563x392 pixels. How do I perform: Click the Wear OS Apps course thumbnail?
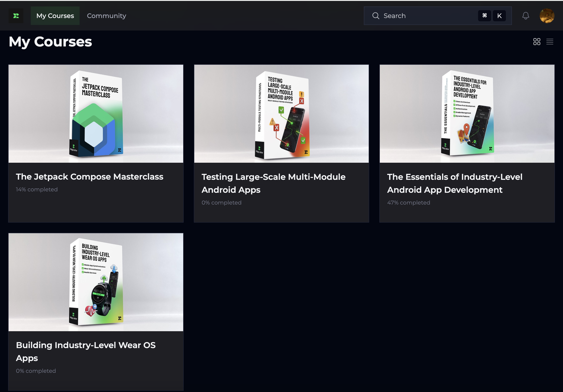96,282
